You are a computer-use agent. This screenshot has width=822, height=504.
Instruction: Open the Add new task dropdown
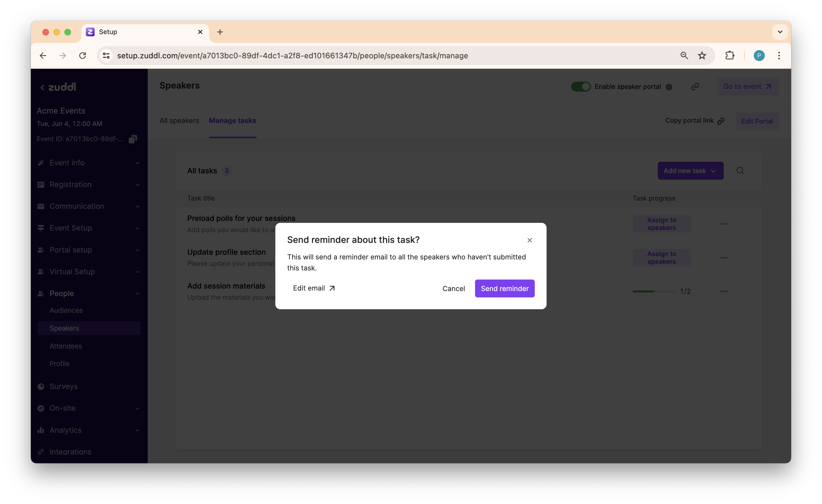click(690, 171)
